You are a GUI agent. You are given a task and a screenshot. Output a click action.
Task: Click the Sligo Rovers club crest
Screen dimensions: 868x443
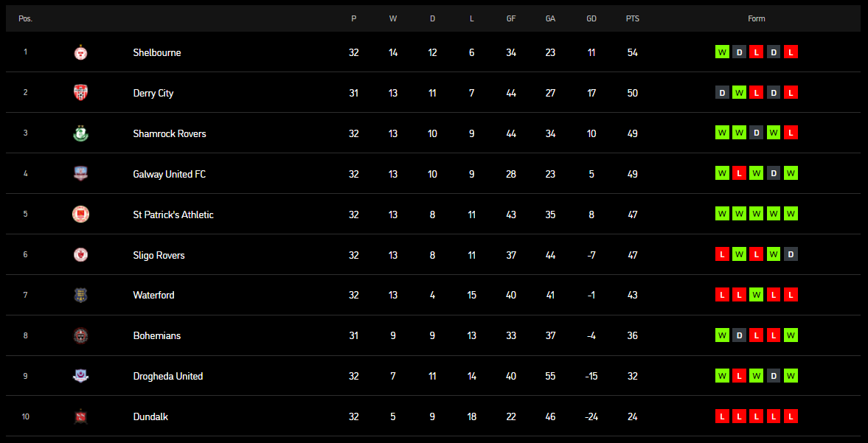pyautogui.click(x=81, y=255)
